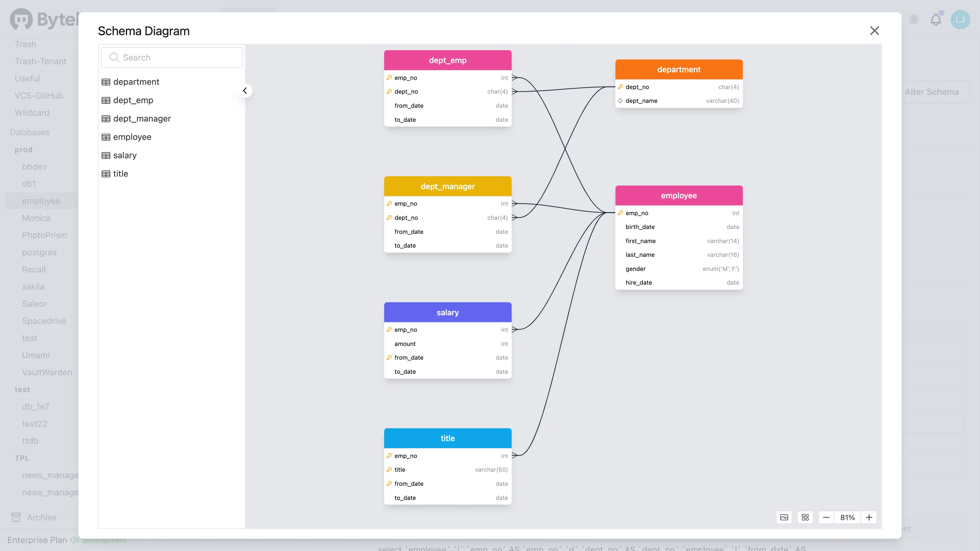Click the orange department table header
This screenshot has height=551, width=980.
coord(679,69)
